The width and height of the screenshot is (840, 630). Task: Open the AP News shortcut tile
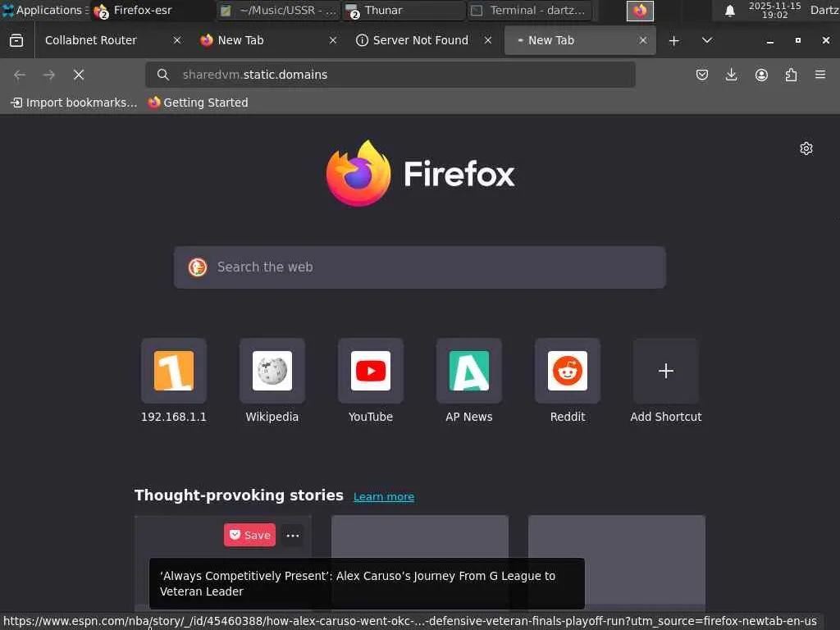click(x=469, y=371)
